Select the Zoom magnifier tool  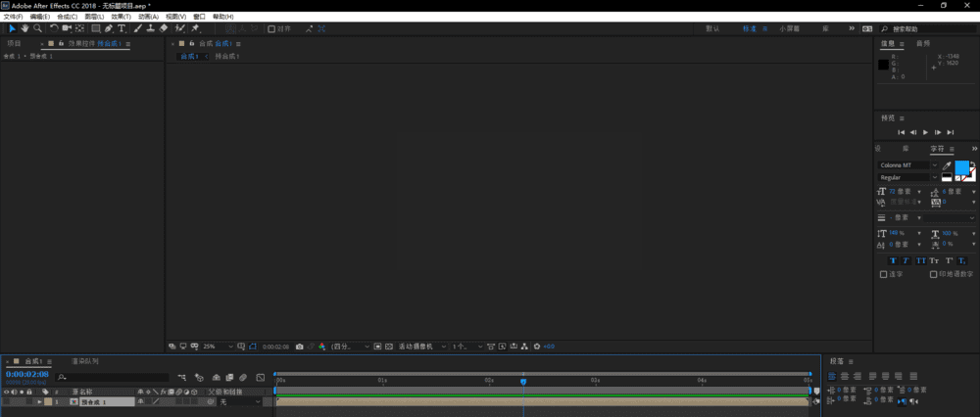(x=37, y=28)
